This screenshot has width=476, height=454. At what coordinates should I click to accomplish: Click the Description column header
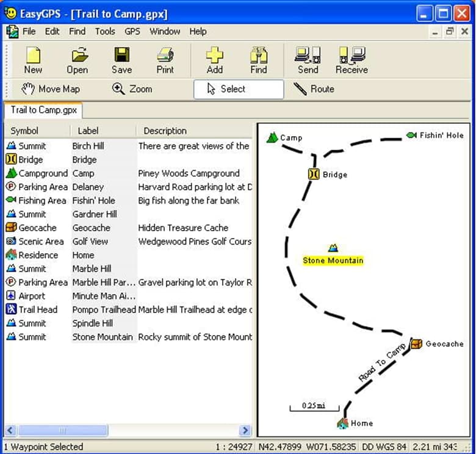tap(165, 131)
